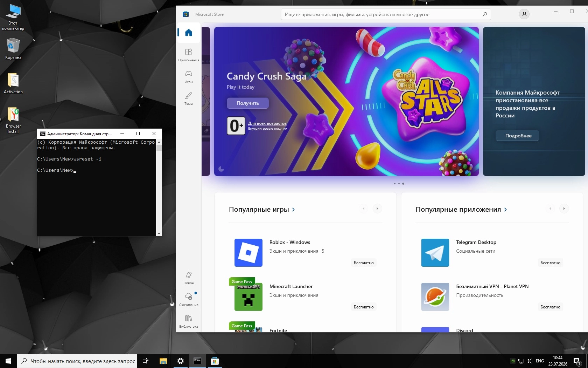Screen dimensions: 588x368
Task: Click Бесплатно button for Planet VPN
Action: pyautogui.click(x=550, y=307)
